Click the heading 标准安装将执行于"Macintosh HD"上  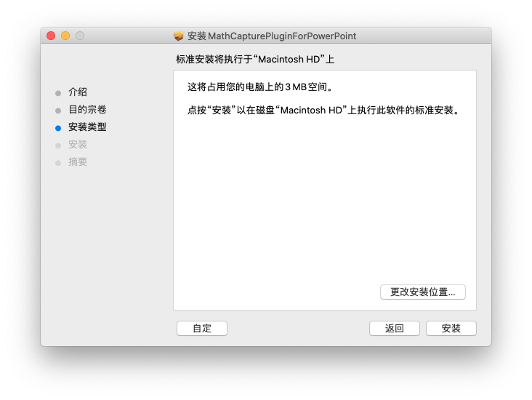coord(255,60)
